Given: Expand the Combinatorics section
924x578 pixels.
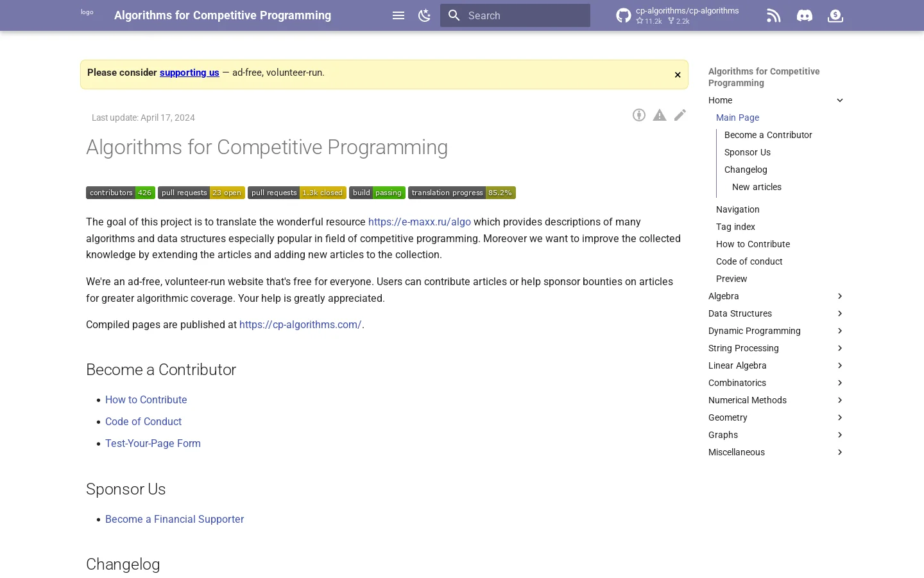Looking at the screenshot, I should (840, 383).
